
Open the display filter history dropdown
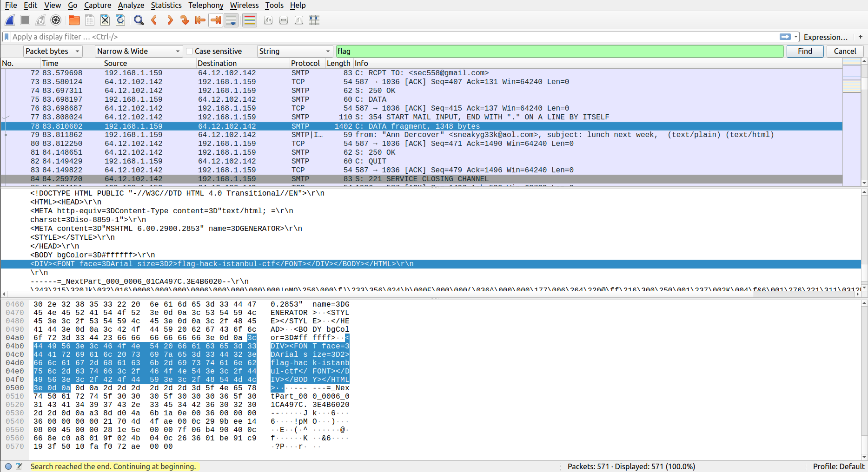point(796,37)
